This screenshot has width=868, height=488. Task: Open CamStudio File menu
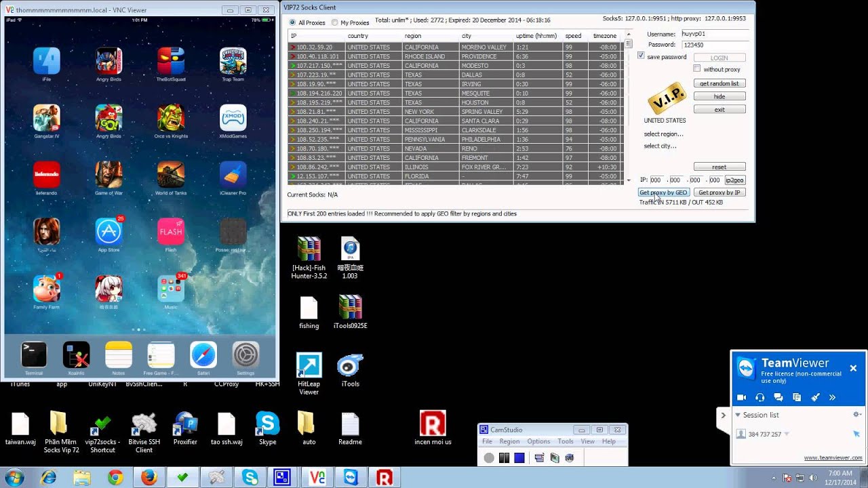(x=487, y=441)
